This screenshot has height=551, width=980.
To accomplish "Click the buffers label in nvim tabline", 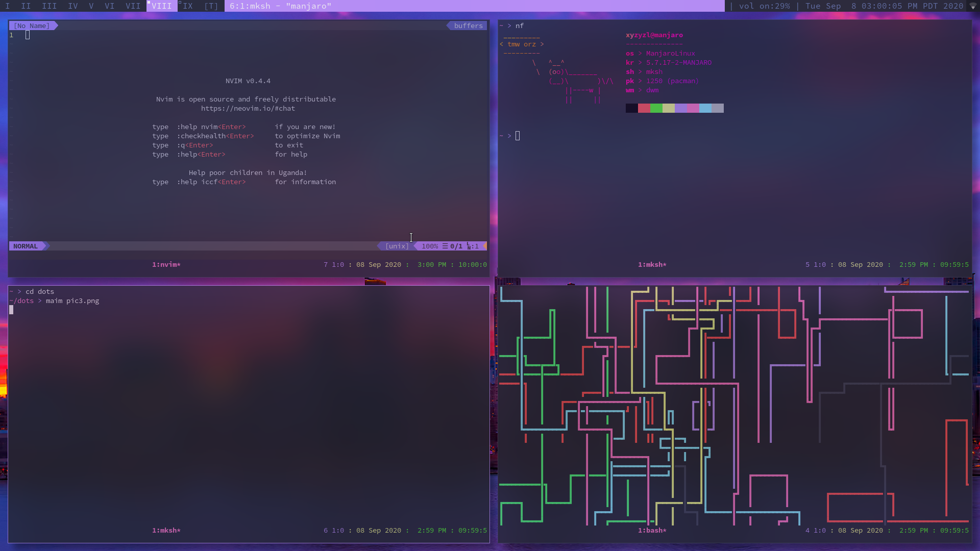I will (x=468, y=26).
